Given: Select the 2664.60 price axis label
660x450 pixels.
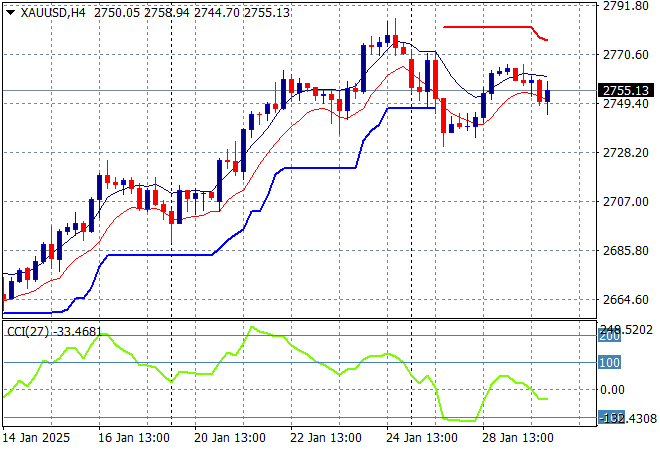Looking at the screenshot, I should [626, 300].
